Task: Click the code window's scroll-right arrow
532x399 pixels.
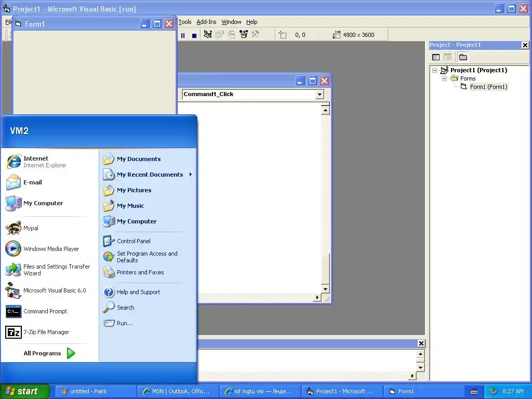Action: pyautogui.click(x=317, y=298)
